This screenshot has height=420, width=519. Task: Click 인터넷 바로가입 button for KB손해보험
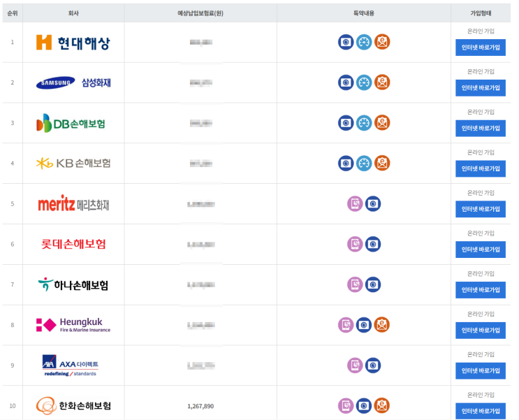click(481, 168)
